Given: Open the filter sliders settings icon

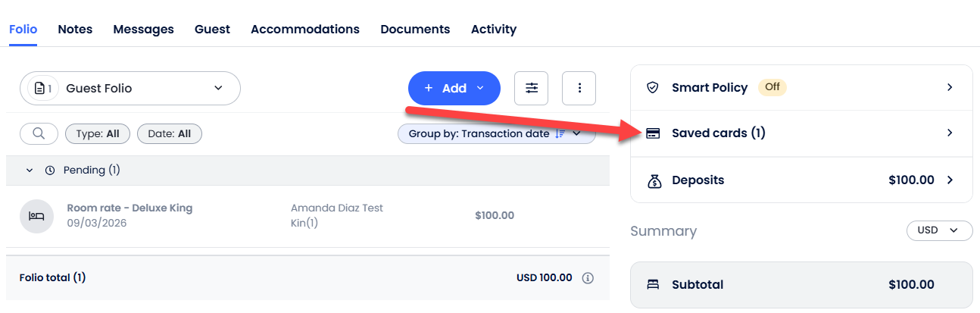Looking at the screenshot, I should tap(532, 88).
